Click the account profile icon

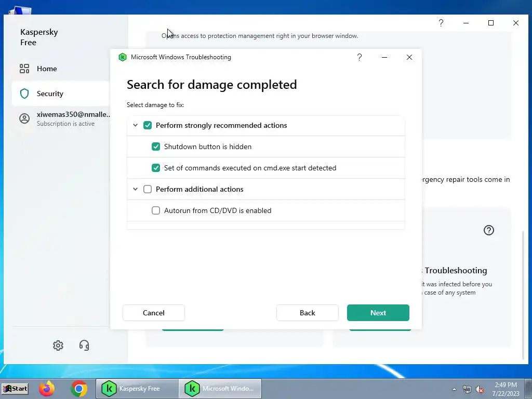24,118
